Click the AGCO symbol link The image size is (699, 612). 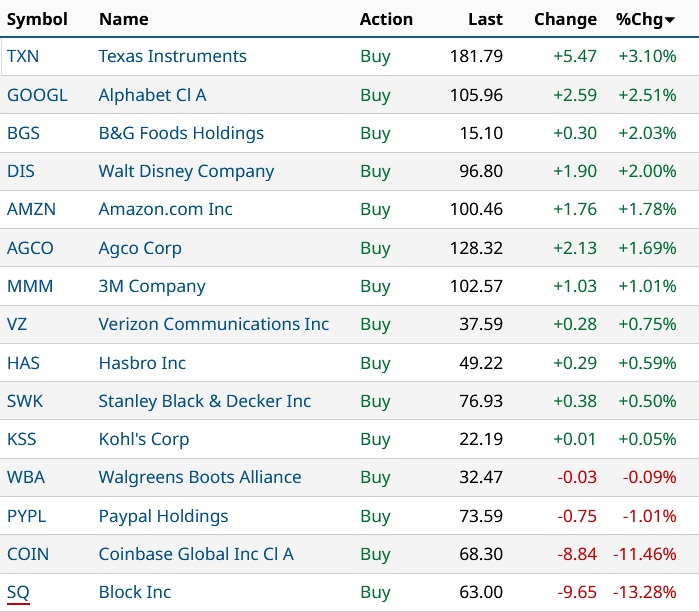coord(30,248)
